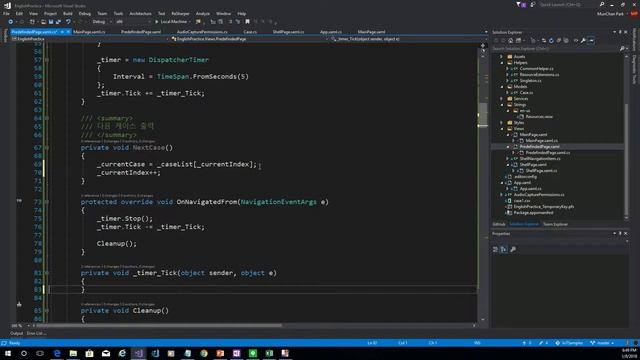Click the Quick Launch search box
This screenshot has width=640, height=360.
(x=567, y=4)
